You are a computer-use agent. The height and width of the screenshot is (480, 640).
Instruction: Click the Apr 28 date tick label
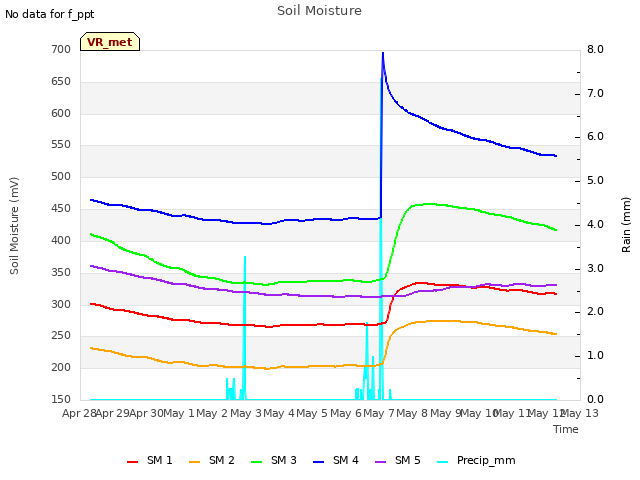[x=79, y=413]
